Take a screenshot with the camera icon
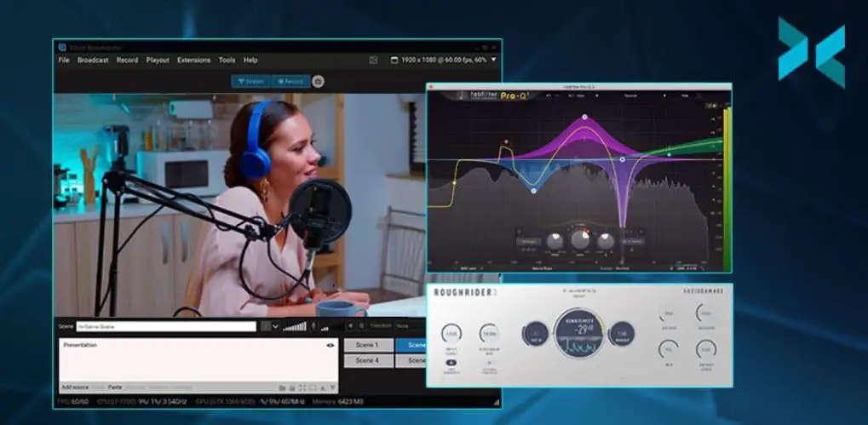The width and height of the screenshot is (868, 425). (x=318, y=82)
